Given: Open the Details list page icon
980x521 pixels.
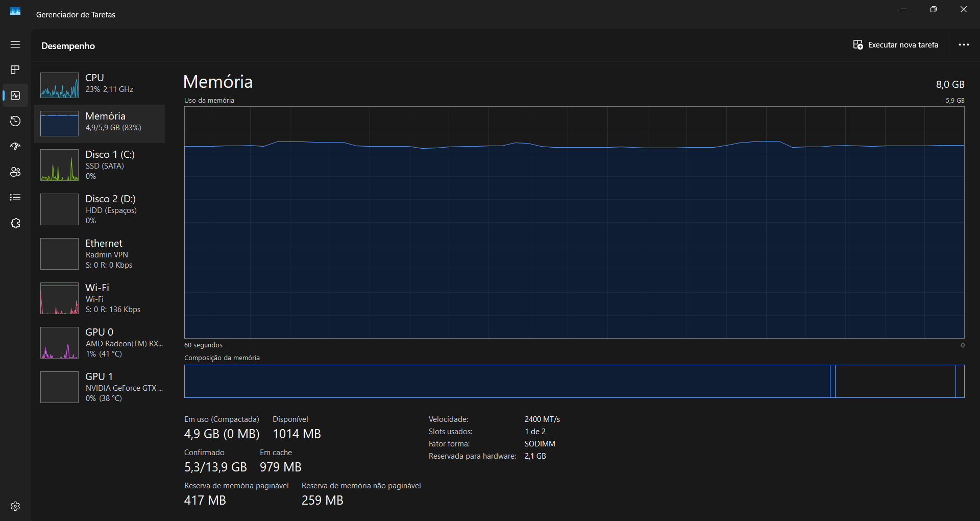Looking at the screenshot, I should click(15, 198).
